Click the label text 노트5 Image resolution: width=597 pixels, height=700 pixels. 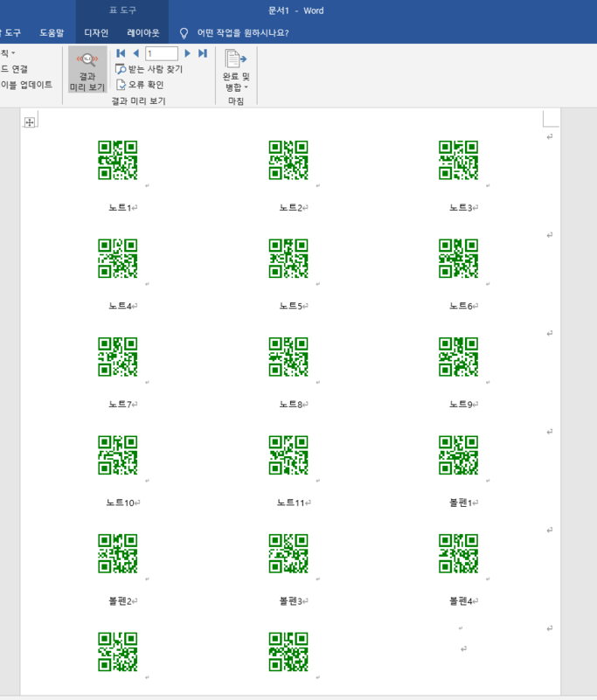click(x=291, y=306)
